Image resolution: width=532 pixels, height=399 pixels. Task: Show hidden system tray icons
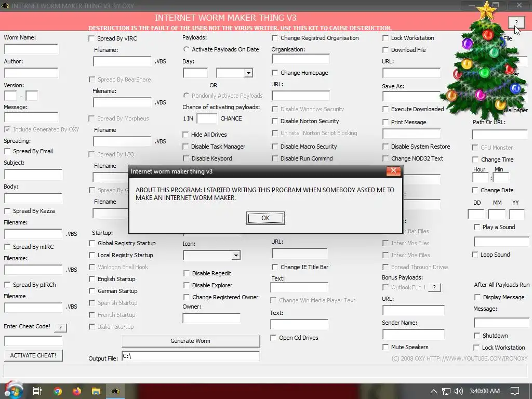coord(434,391)
